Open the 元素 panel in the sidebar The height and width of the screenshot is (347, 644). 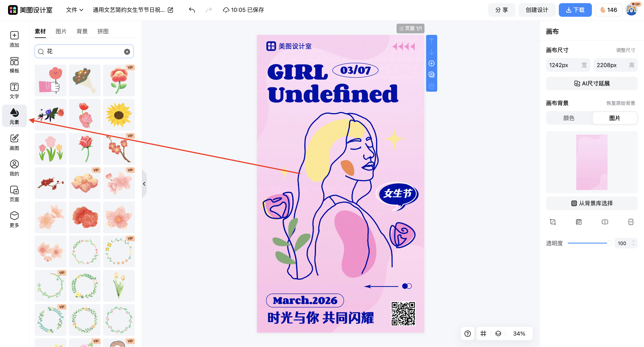14,116
